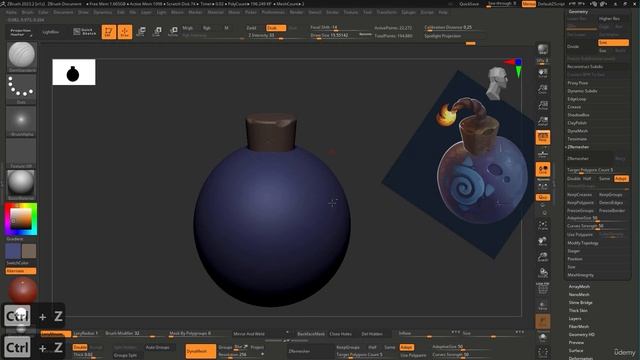The height and width of the screenshot is (360, 640).
Task: Open the brush alpha selector
Action: 21,121
